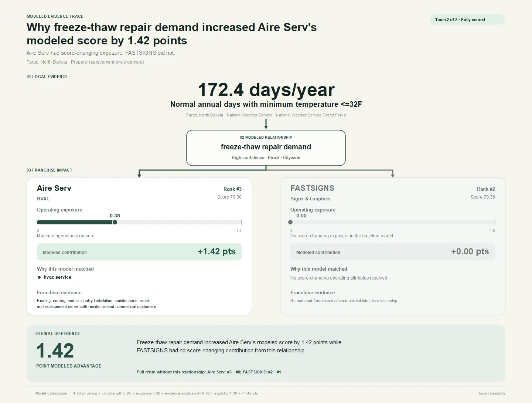This screenshot has height=403, width=532.
Task: Click the 'Signs & Graphics' category label
Action: tap(310, 199)
